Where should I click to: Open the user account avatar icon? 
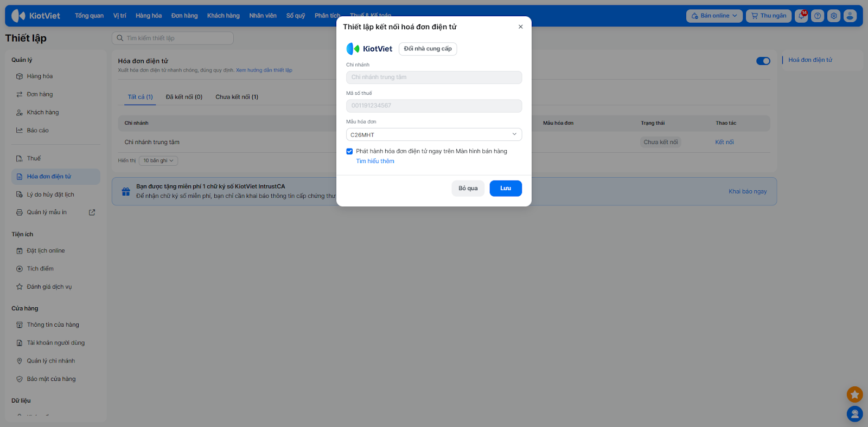pos(850,16)
